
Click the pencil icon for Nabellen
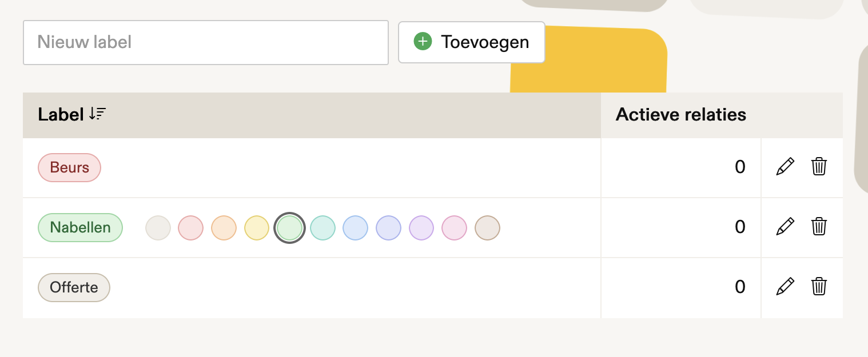[785, 227]
